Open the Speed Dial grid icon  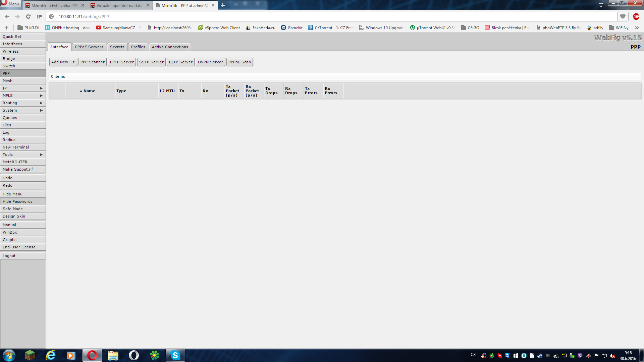39,16
